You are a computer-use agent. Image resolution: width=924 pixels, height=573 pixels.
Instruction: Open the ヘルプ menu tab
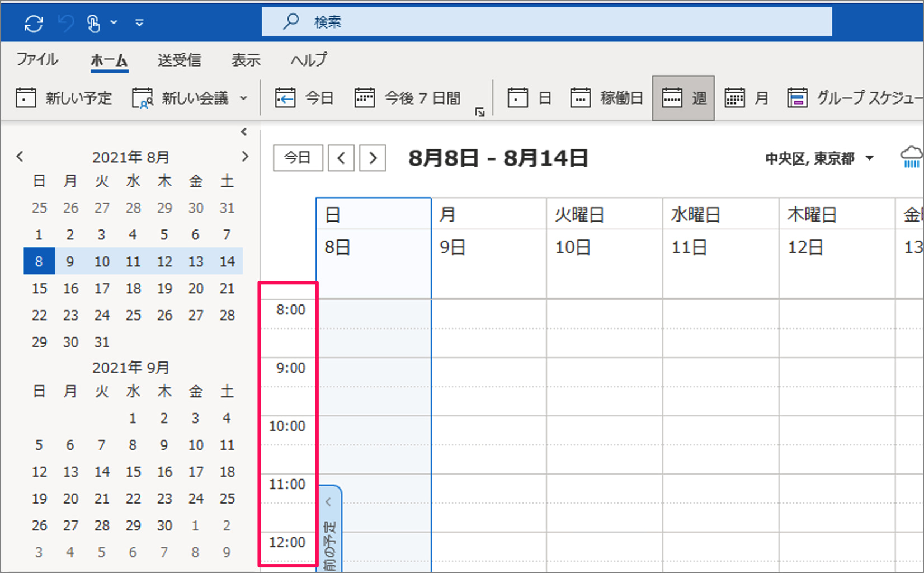pyautogui.click(x=308, y=60)
